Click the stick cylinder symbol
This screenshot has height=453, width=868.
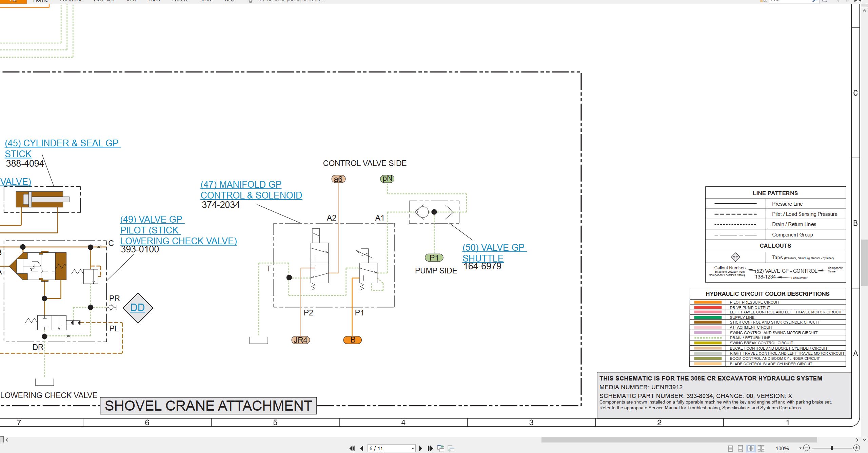[x=42, y=199]
